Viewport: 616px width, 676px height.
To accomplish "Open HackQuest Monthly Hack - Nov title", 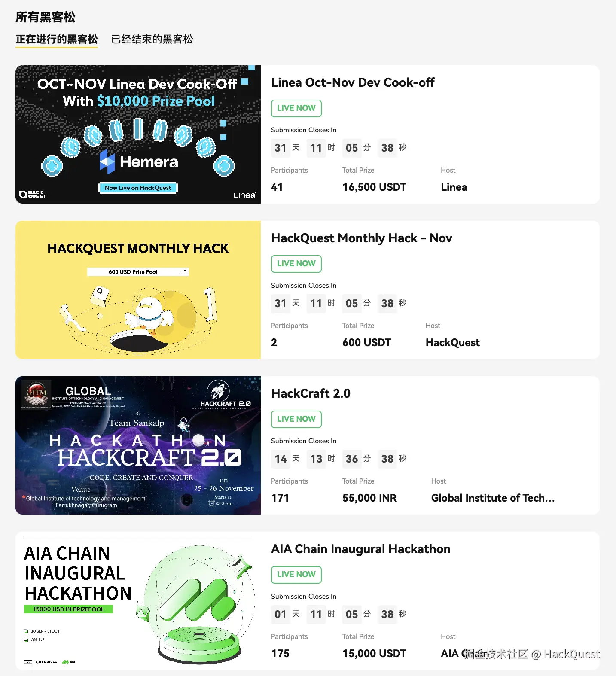I will [x=361, y=238].
